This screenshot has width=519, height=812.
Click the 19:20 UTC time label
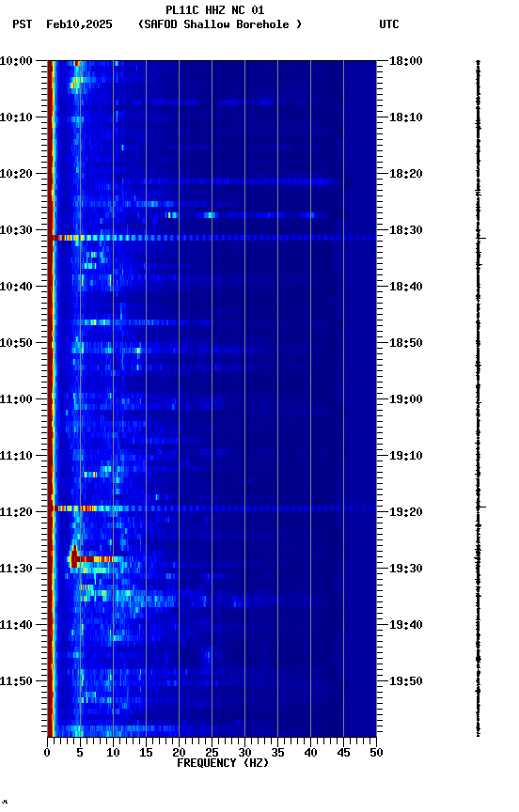pos(406,512)
